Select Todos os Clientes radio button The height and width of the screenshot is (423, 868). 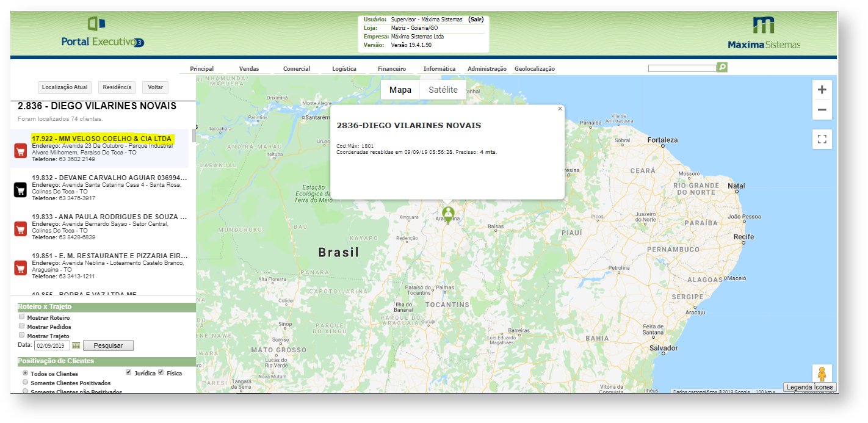(x=25, y=373)
